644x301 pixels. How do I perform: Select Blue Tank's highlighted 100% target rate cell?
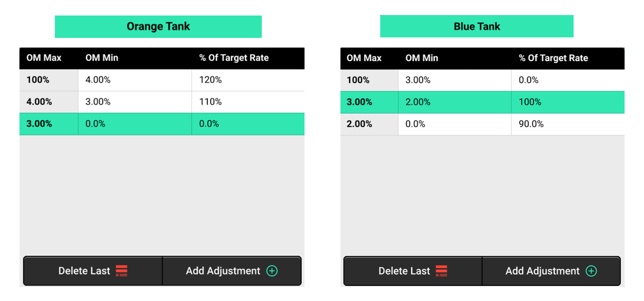530,102
